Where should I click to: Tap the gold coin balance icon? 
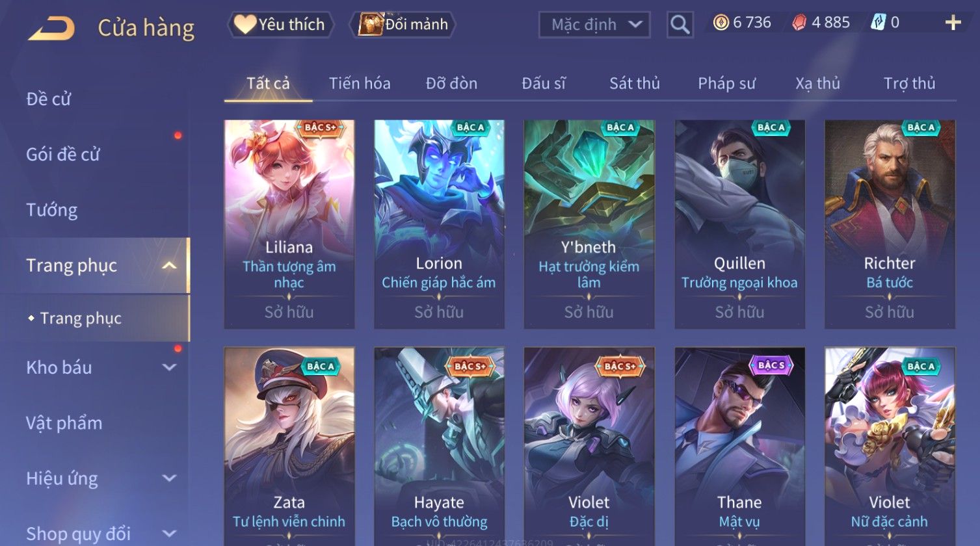721,23
